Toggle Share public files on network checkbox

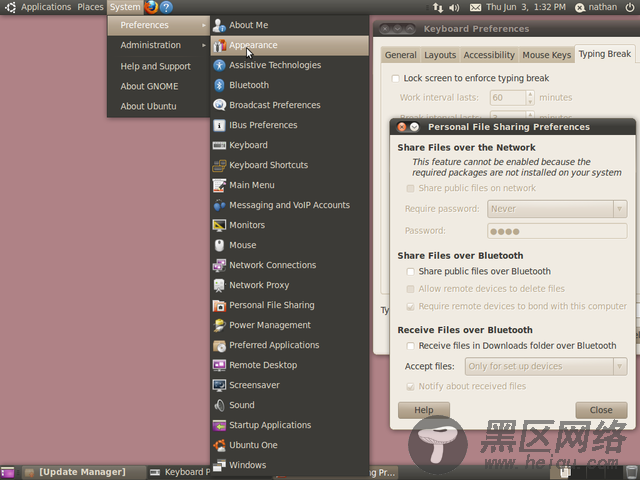pyautogui.click(x=410, y=188)
